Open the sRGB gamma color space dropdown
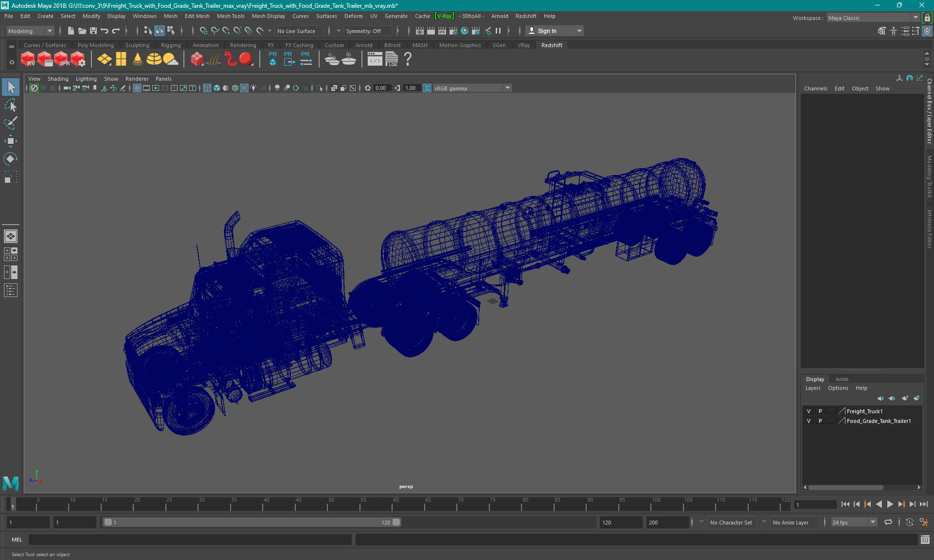Viewport: 934px width, 560px height. pos(472,88)
